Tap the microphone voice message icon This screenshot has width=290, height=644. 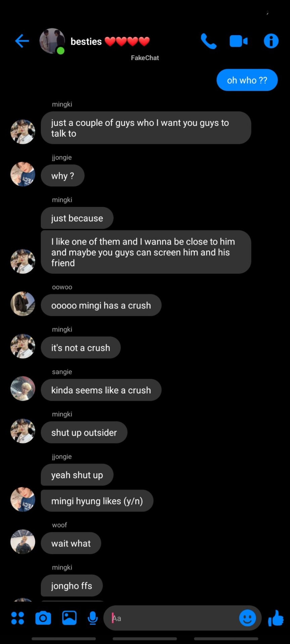pyautogui.click(x=93, y=618)
